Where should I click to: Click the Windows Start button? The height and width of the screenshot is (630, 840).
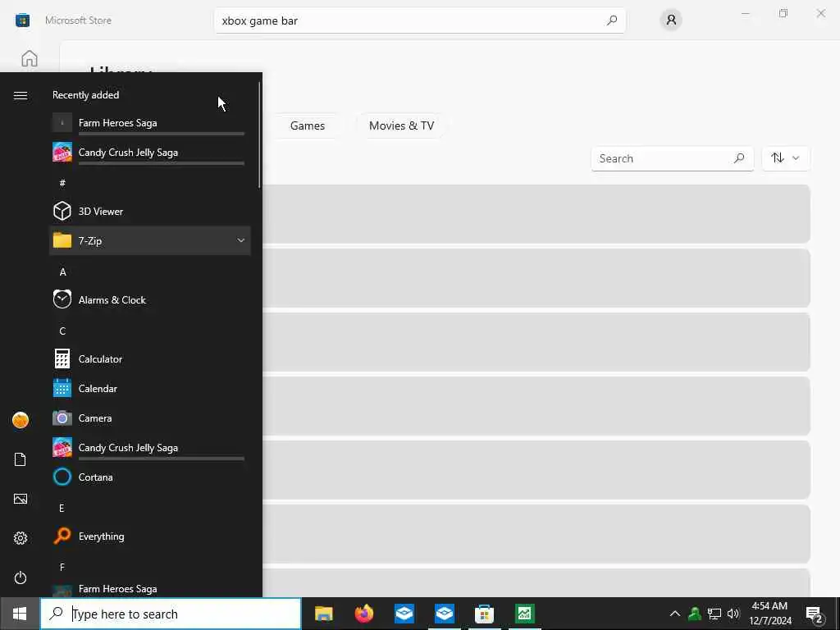20,614
